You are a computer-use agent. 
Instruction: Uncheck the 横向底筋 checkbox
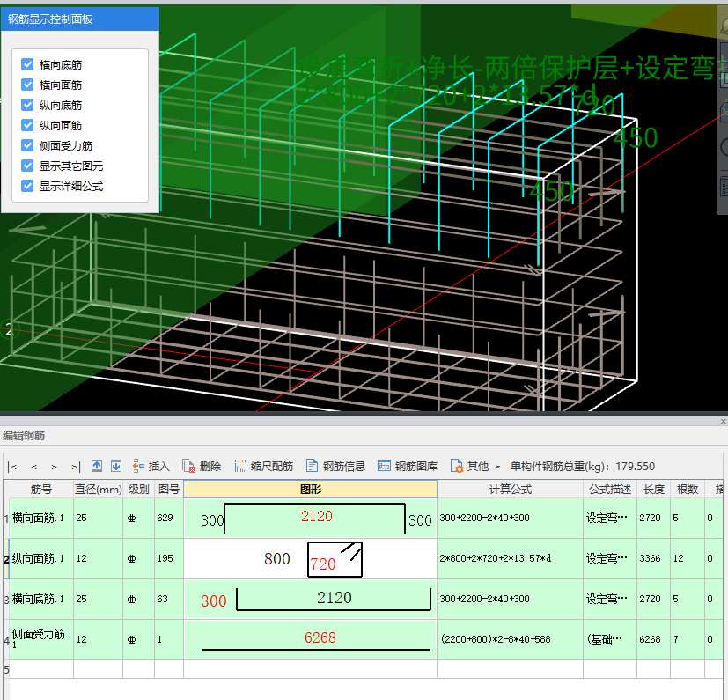click(x=27, y=65)
